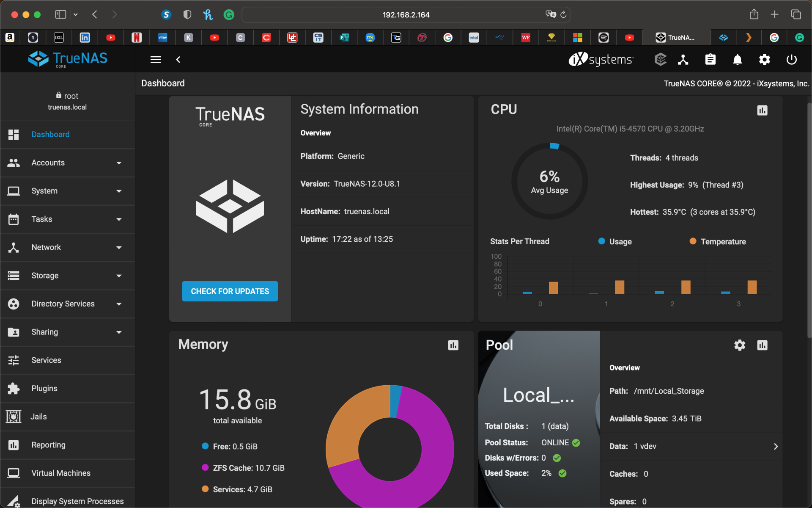The width and height of the screenshot is (812, 508).
Task: Open the Spotify pinned tab
Action: pyautogui.click(x=604, y=38)
